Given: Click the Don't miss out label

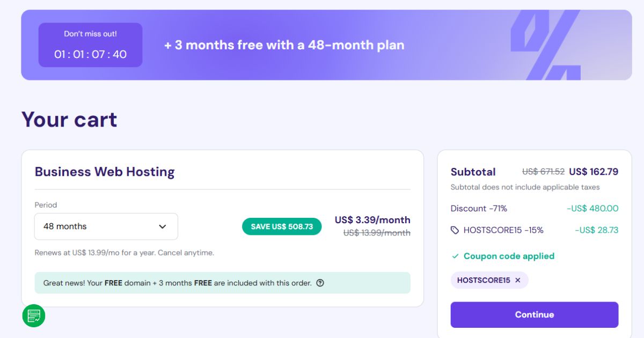Looking at the screenshot, I should [x=90, y=33].
